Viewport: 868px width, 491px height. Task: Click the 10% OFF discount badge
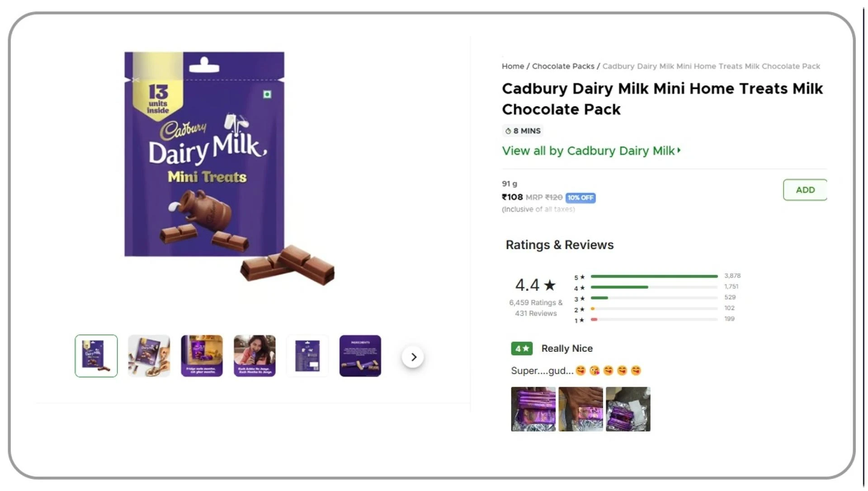pyautogui.click(x=580, y=198)
